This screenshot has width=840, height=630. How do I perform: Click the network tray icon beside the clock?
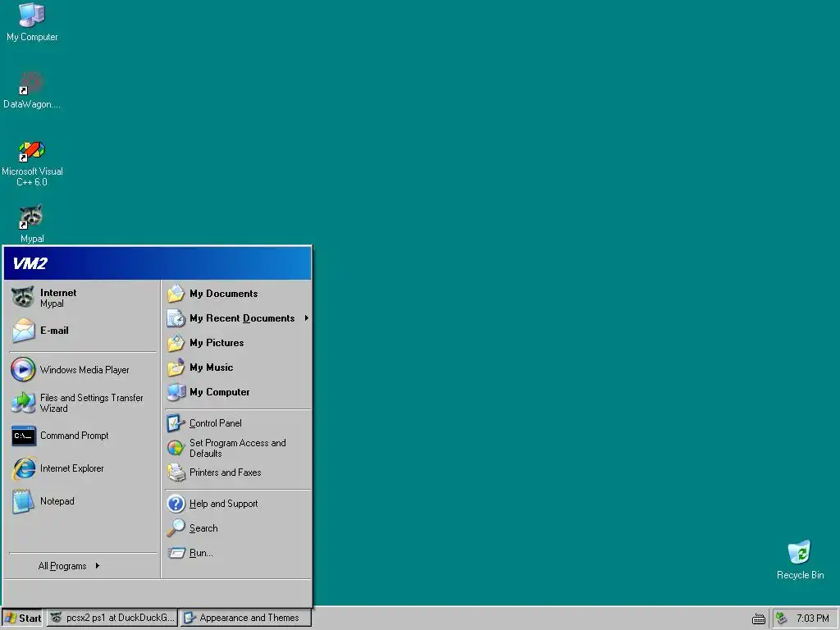click(x=782, y=619)
